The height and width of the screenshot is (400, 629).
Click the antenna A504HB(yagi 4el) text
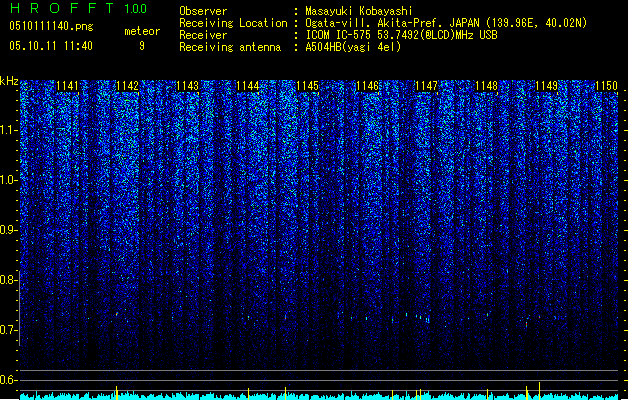[x=353, y=47]
